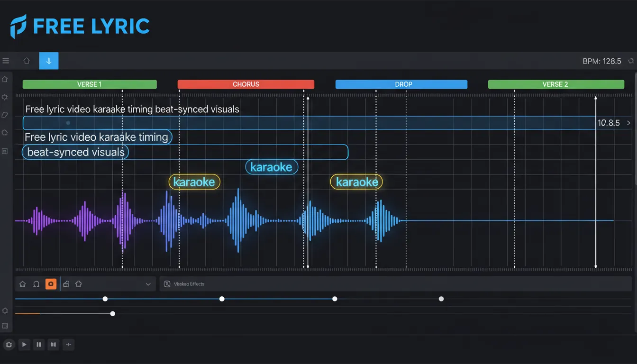The width and height of the screenshot is (637, 364).
Task: Toggle the star-shaped effect icon
Action: 78,284
